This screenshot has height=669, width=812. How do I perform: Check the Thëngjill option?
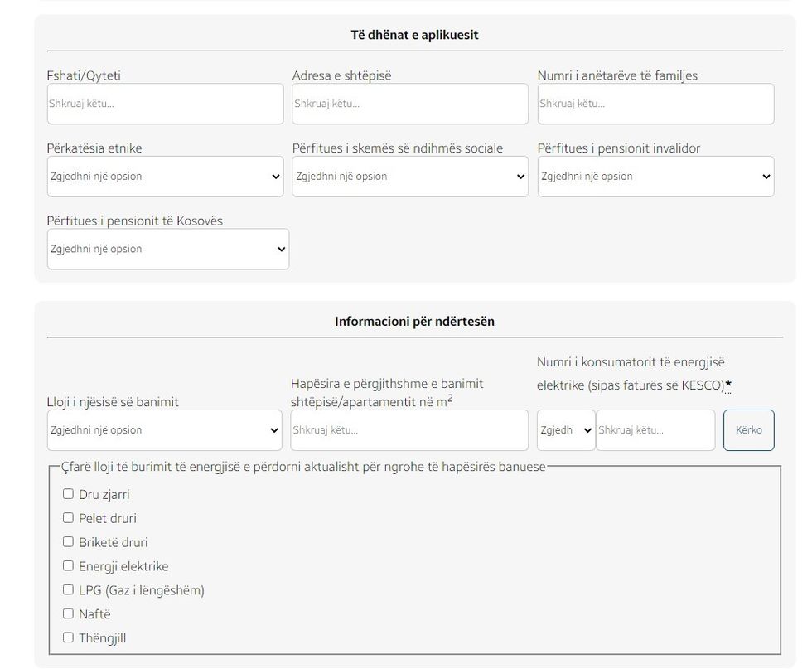[68, 638]
